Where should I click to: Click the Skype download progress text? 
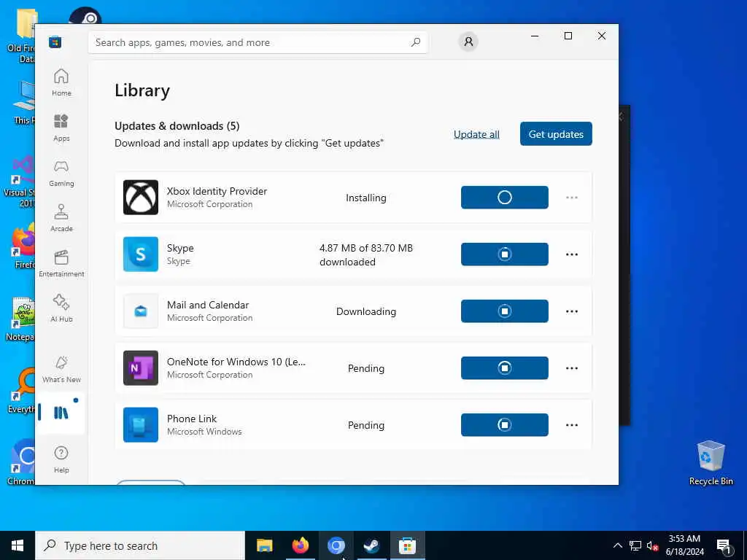366,254
